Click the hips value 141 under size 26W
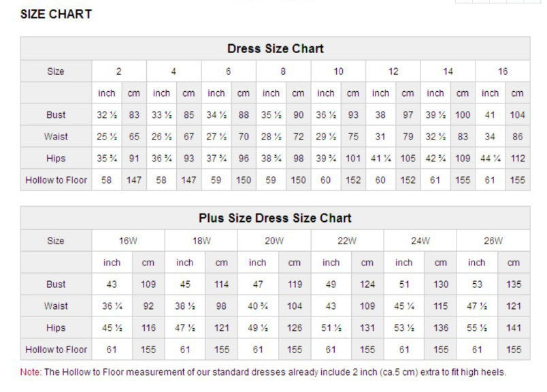The width and height of the screenshot is (547, 392). tap(514, 328)
